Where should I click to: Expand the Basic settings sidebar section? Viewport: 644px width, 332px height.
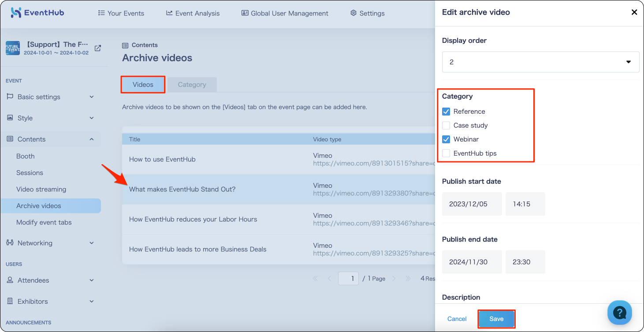[51, 97]
